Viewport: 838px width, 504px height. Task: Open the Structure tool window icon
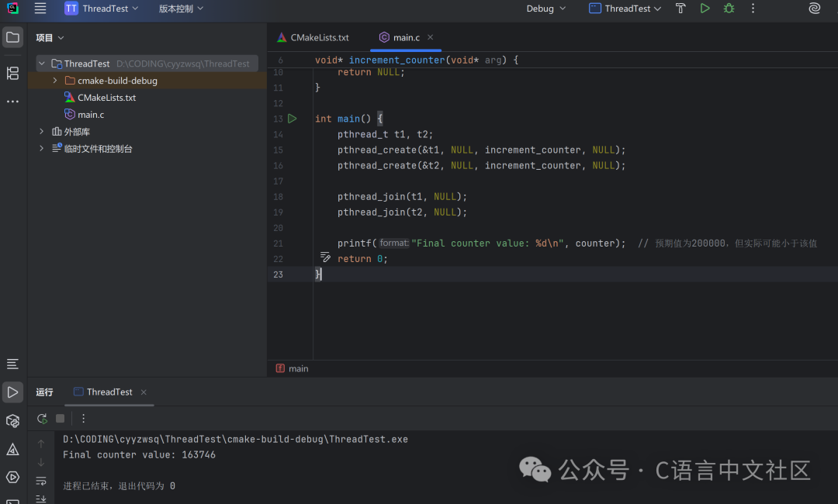[x=13, y=73]
